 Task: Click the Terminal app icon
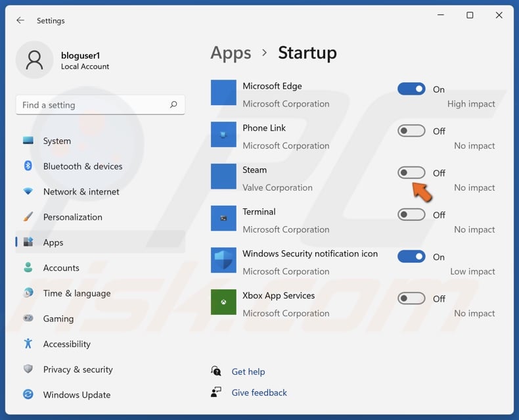click(x=223, y=218)
